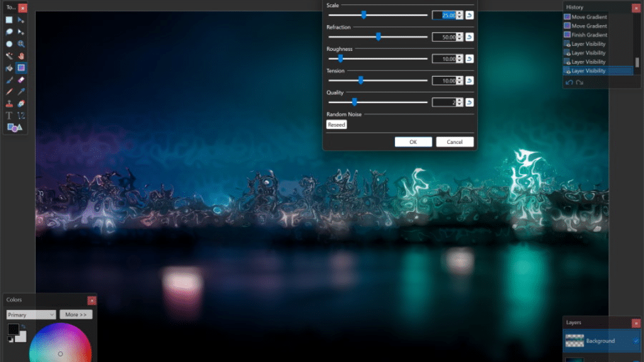The height and width of the screenshot is (362, 644).
Task: Click the Tension slider handle
Action: point(360,80)
